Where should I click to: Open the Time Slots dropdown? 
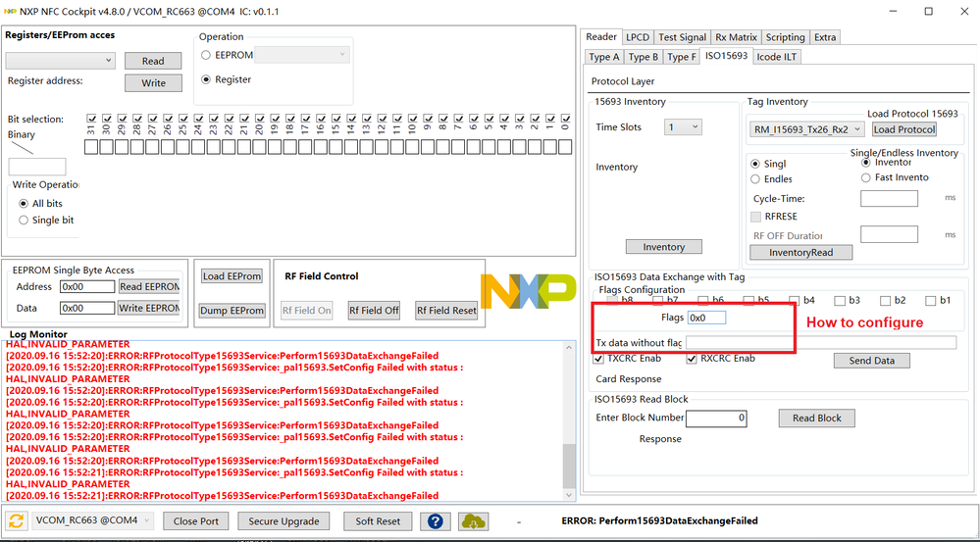683,126
